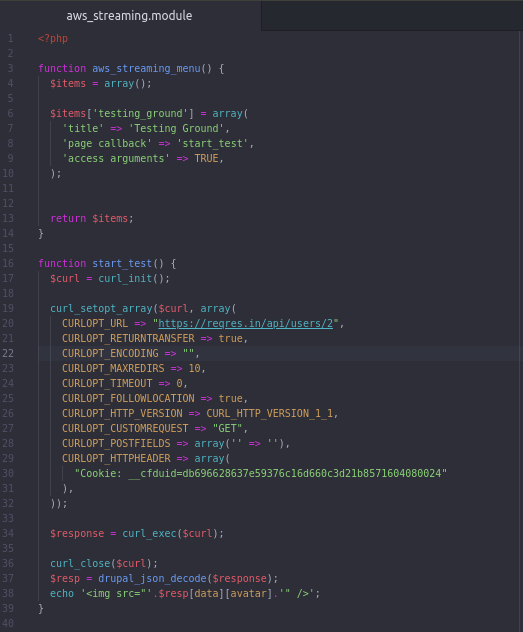Image resolution: width=523 pixels, height=632 pixels.
Task: Click the 'access arguments' key string
Action: click(x=116, y=158)
